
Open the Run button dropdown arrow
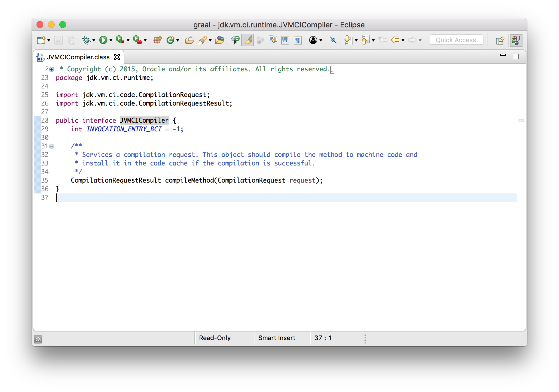[110, 40]
